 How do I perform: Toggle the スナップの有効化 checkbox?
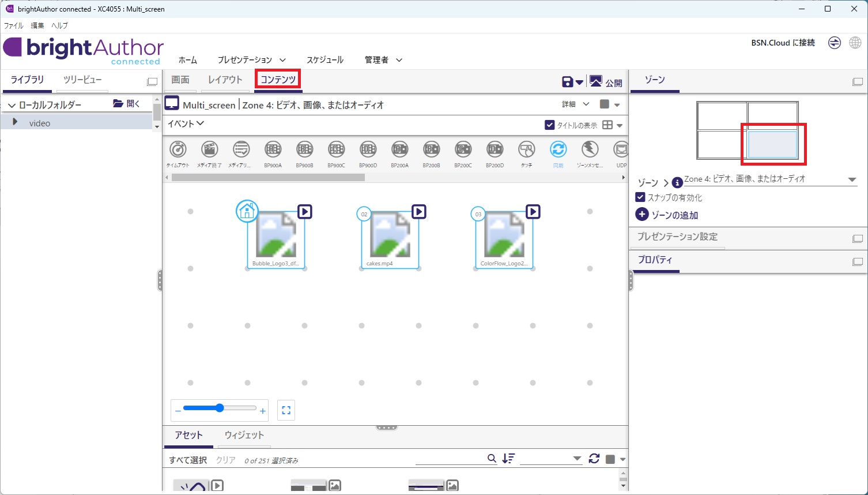(x=640, y=197)
